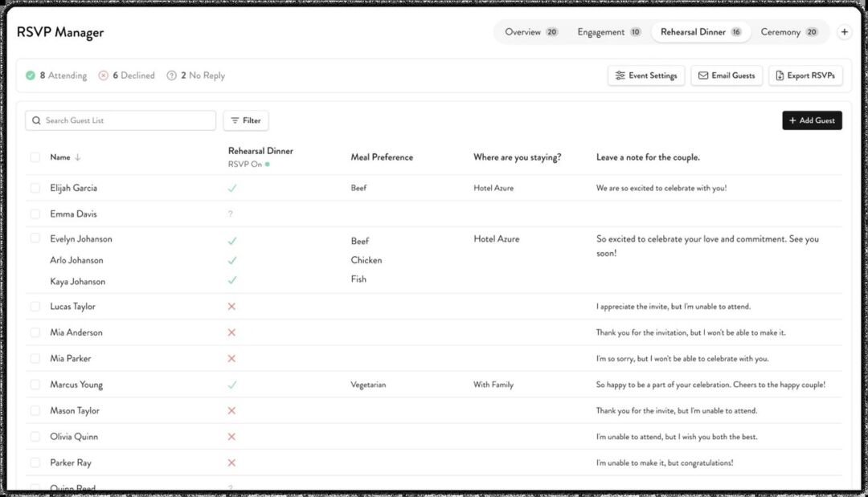Click Marcus Young's attending checkmark

coord(232,385)
